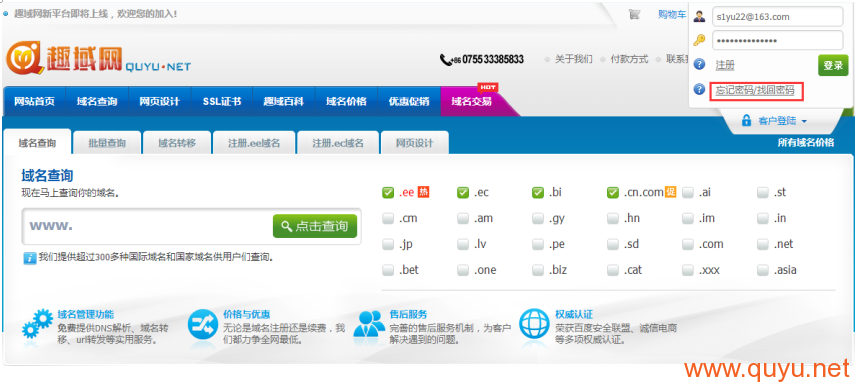Screen dimensions: 860x387
Task: Click the gears icon for 域名管理功能
Action: pos(37,325)
